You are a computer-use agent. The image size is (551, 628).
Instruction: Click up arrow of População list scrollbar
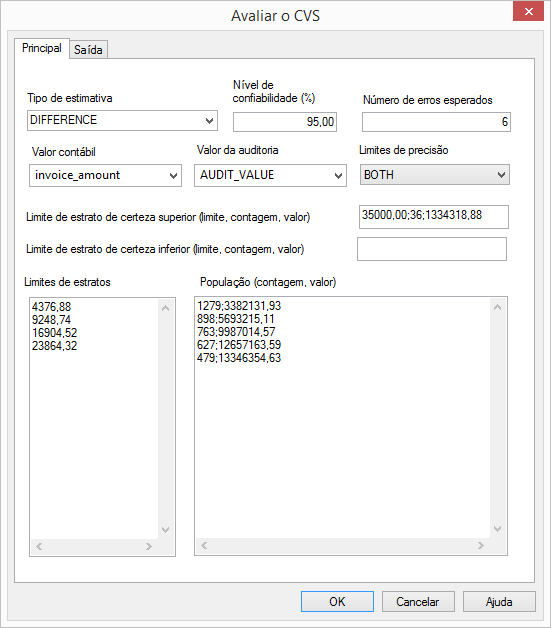coord(498,307)
